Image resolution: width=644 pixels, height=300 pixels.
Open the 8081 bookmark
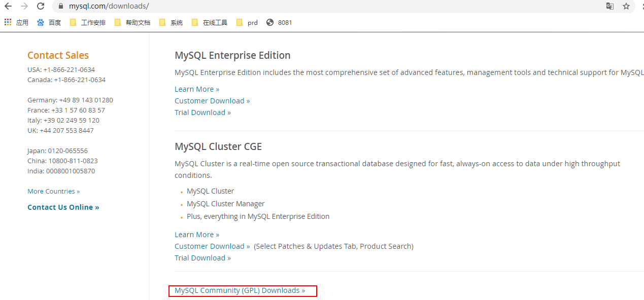[x=279, y=22]
